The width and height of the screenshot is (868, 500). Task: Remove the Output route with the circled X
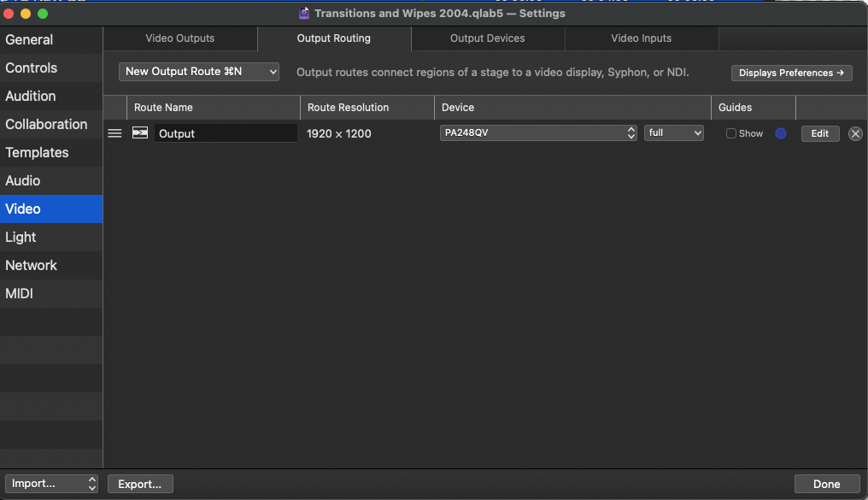coord(855,133)
